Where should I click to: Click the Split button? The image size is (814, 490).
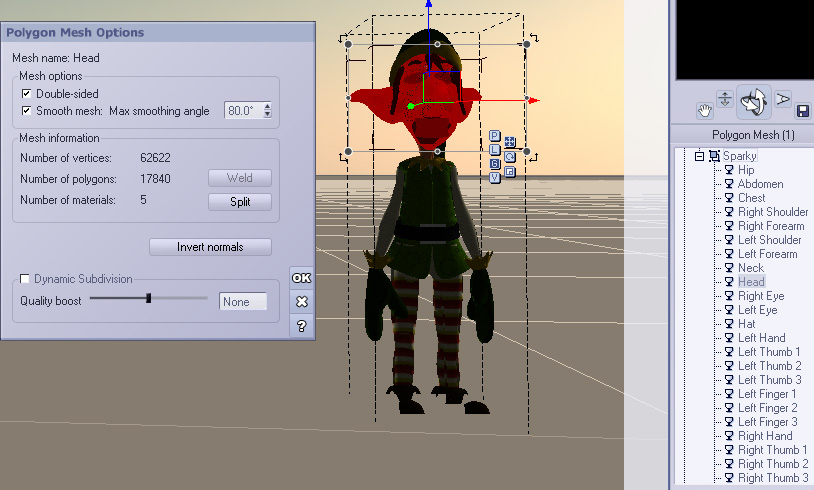(240, 202)
